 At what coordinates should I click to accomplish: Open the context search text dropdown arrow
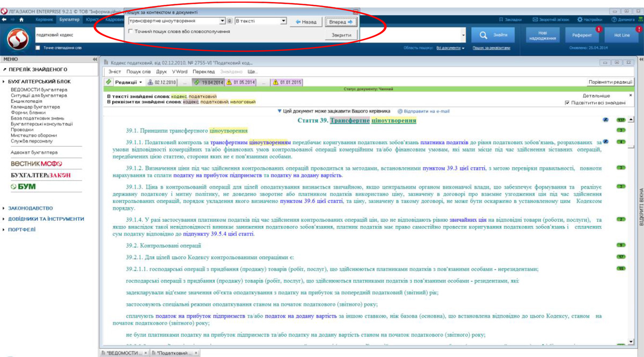[x=222, y=21]
